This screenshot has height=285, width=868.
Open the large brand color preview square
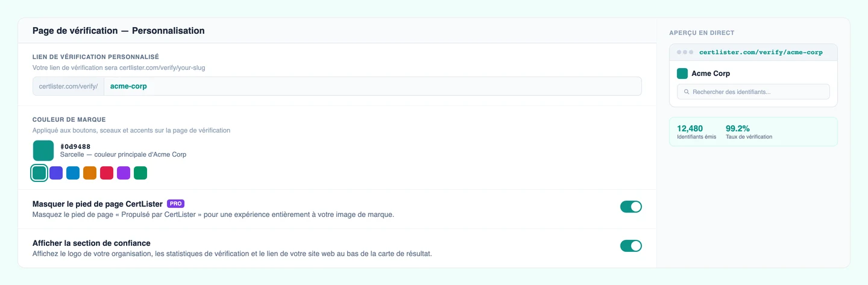coord(43,151)
